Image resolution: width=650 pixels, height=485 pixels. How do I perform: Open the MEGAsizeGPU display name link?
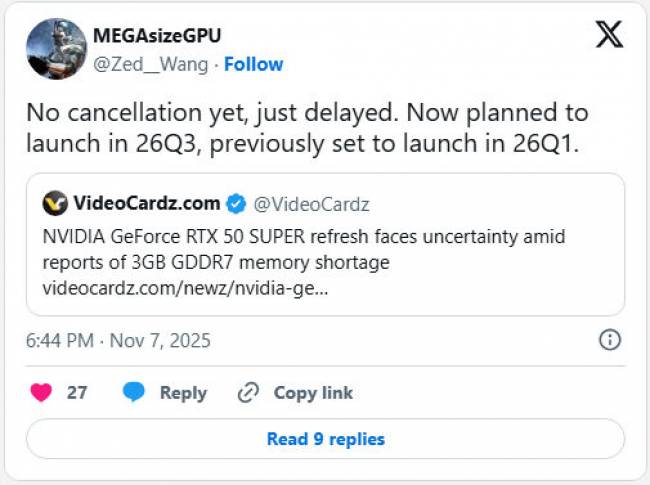[158, 36]
